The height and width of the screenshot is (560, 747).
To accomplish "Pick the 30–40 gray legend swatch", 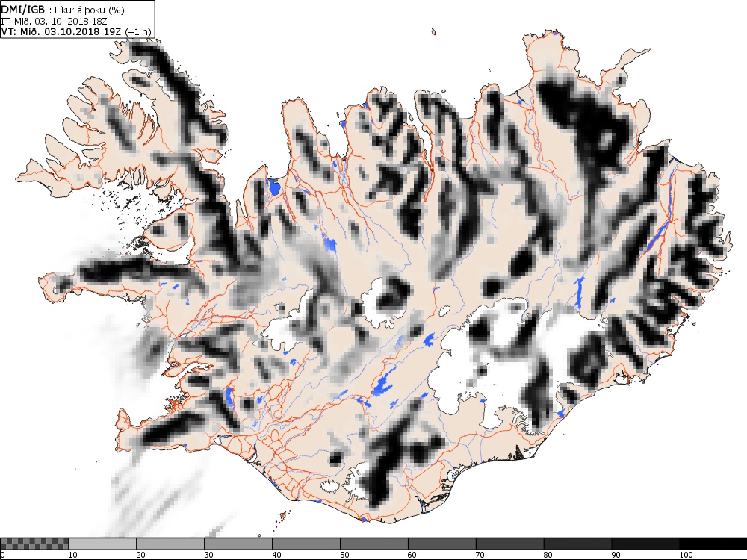I will (238, 544).
